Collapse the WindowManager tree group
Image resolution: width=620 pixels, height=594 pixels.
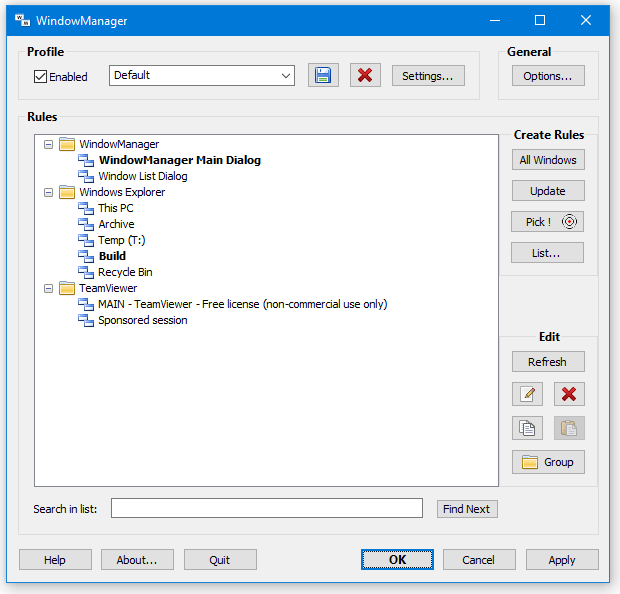pos(47,144)
